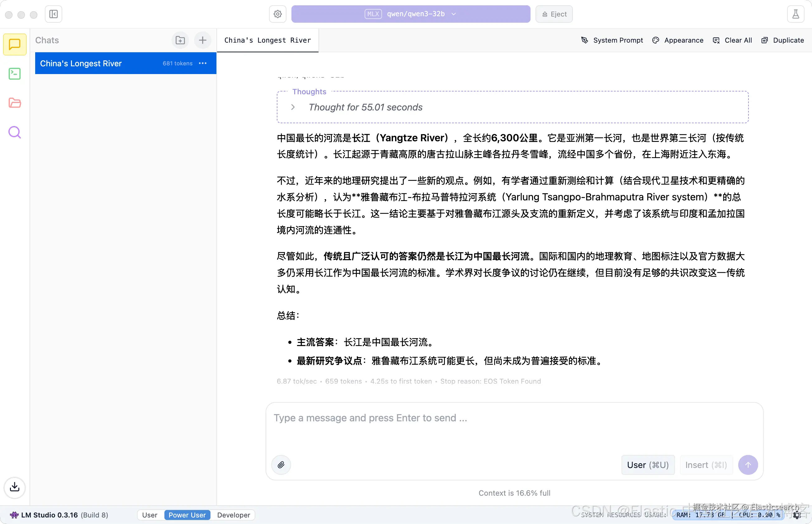Select the China's Longest River tab
Viewport: 812px width, 524px height.
pos(267,40)
